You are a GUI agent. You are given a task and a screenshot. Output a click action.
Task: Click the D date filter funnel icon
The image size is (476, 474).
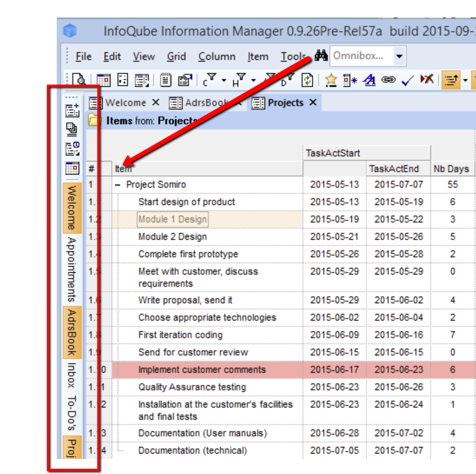coord(287,80)
